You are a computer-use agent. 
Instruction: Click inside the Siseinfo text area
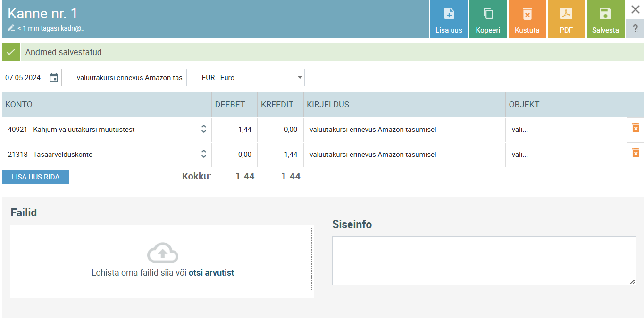coord(484,261)
